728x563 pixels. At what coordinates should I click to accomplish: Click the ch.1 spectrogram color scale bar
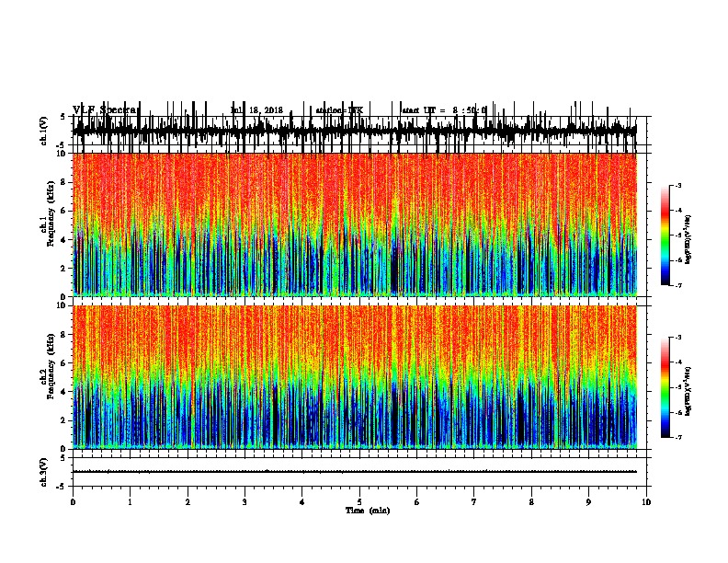tap(665, 236)
